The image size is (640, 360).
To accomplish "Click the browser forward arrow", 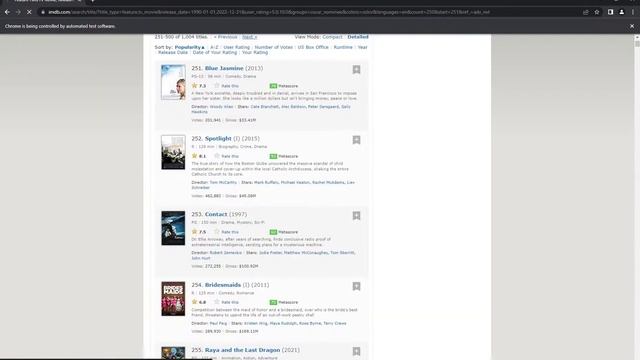I will [x=18, y=12].
